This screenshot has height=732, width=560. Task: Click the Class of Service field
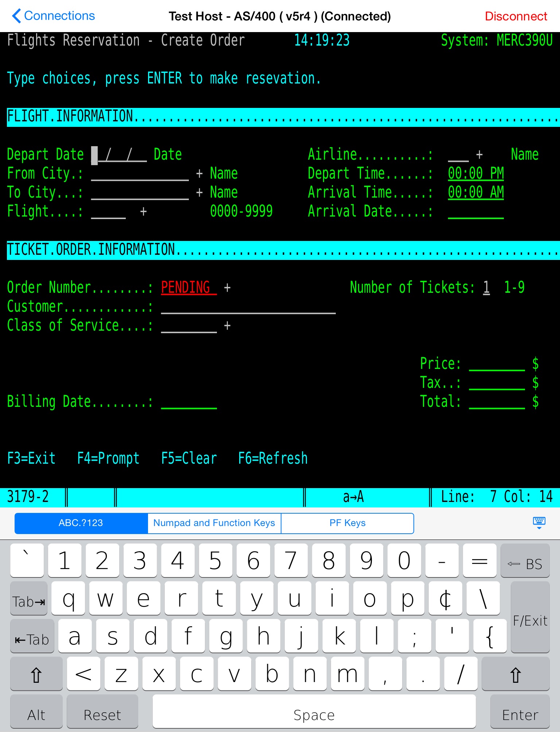[189, 326]
